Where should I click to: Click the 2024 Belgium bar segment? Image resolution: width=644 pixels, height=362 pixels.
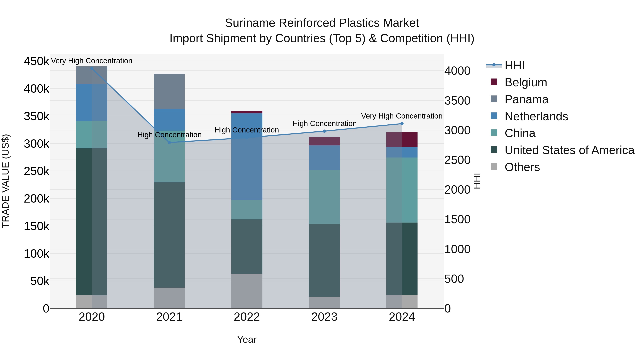pos(402,140)
